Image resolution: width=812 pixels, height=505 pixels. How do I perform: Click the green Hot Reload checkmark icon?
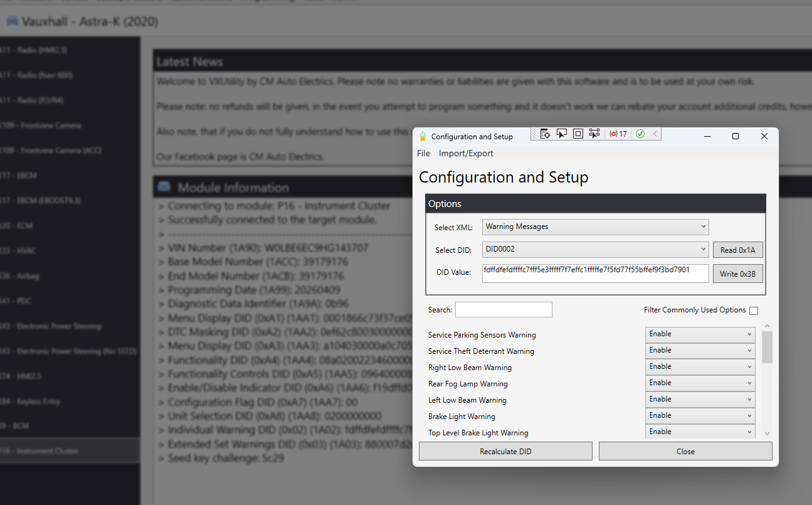tap(640, 134)
